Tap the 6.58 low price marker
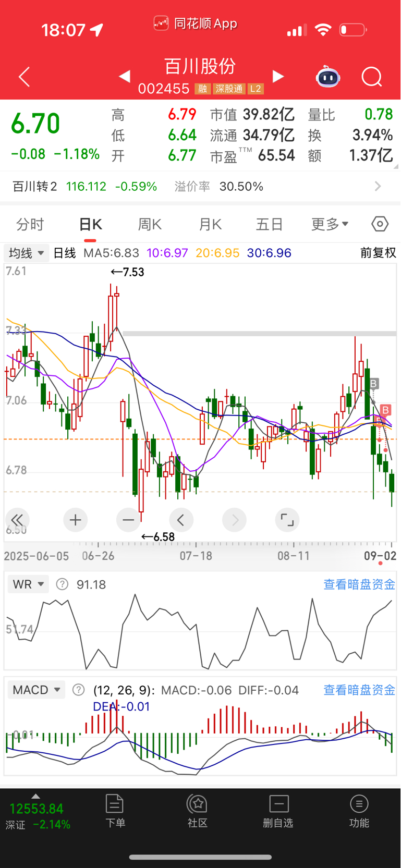 [x=158, y=537]
